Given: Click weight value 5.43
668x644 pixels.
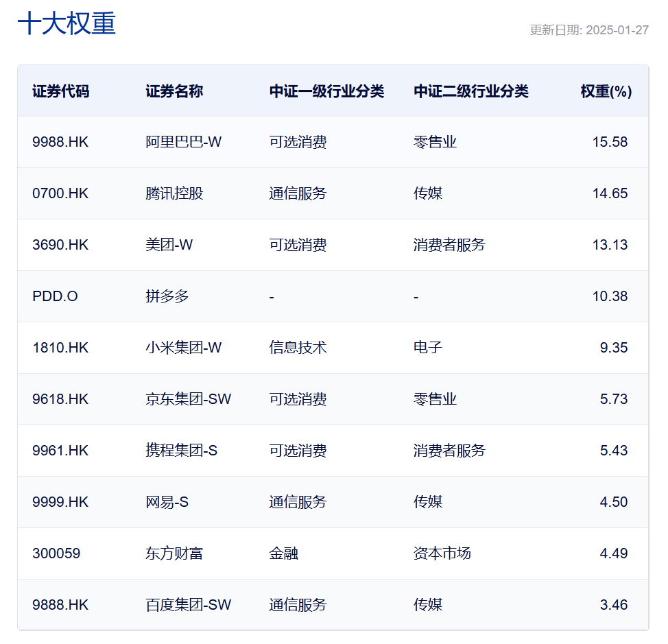Looking at the screenshot, I should point(614,451).
